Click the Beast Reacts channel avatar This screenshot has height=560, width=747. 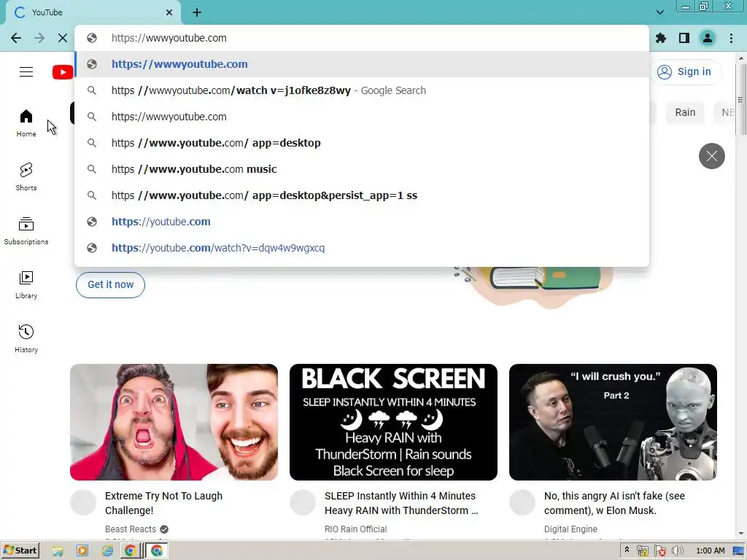(x=83, y=502)
